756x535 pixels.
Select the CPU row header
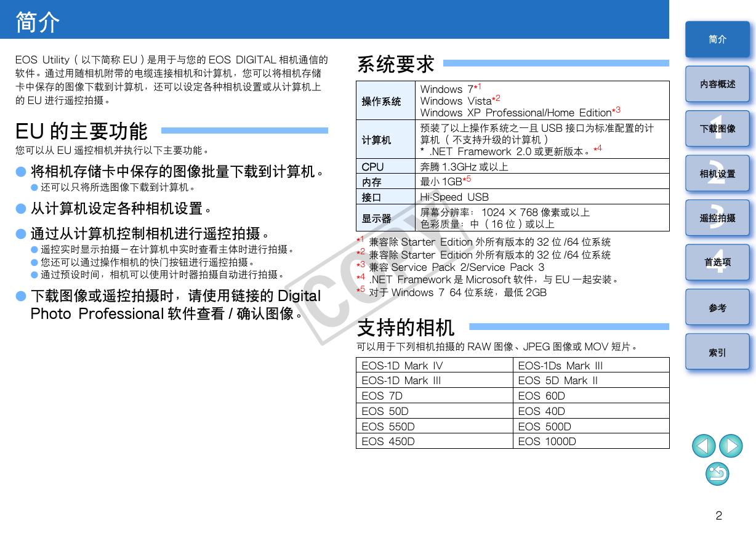(x=386, y=166)
